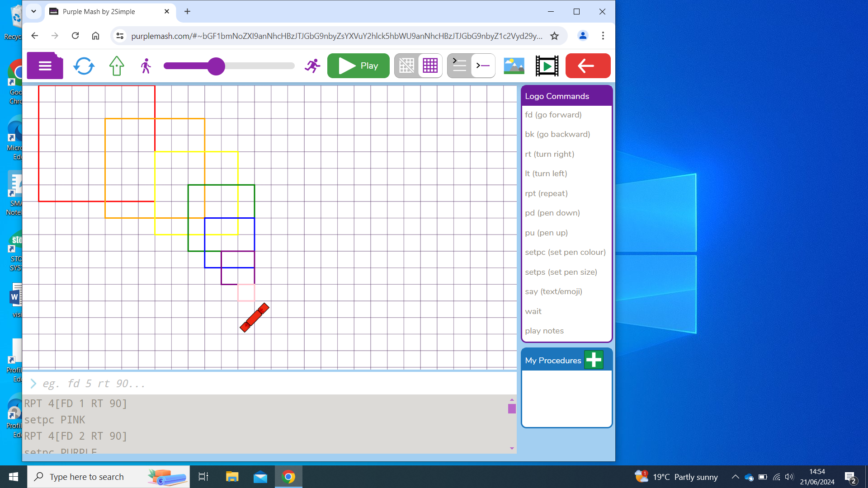Open the background picture icon
Screen dimensions: 868x488
click(514, 66)
